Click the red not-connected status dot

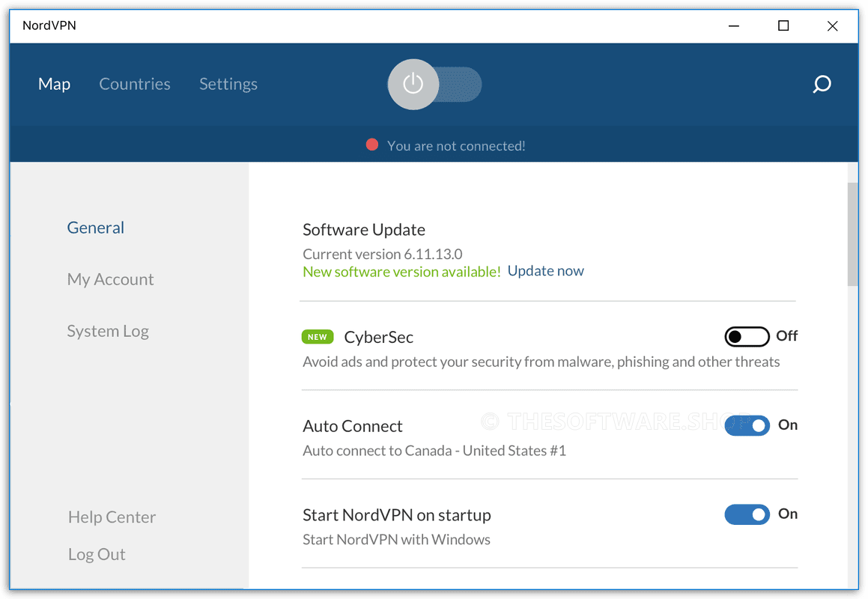tap(372, 145)
